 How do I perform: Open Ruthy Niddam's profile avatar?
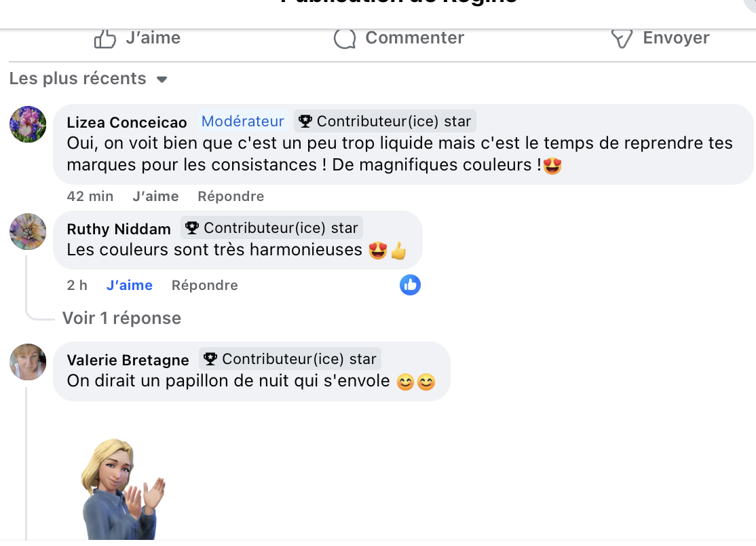[x=28, y=232]
